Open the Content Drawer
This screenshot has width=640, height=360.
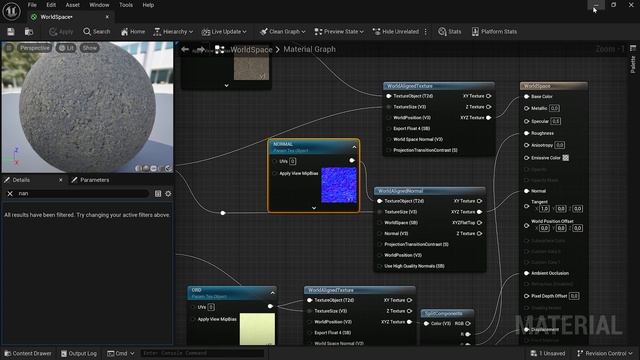pos(28,353)
